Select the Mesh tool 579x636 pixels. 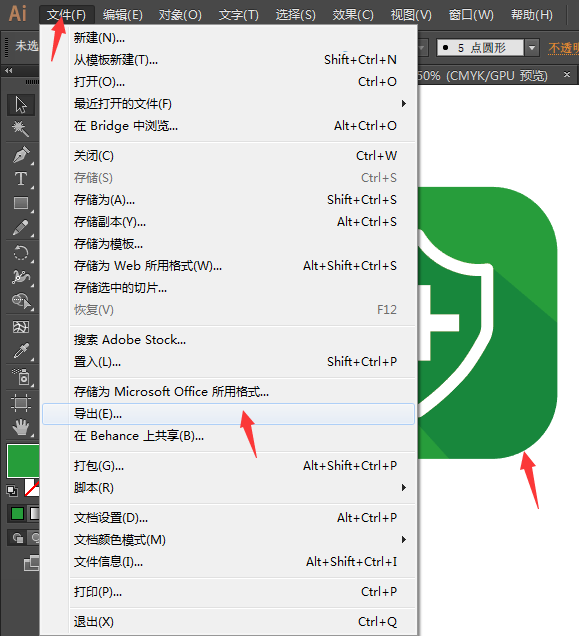pyautogui.click(x=21, y=327)
